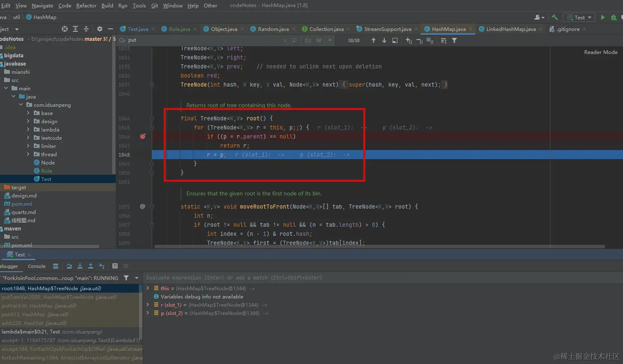Fold the root() method at line 1844
The image size is (623, 364).
point(152,118)
